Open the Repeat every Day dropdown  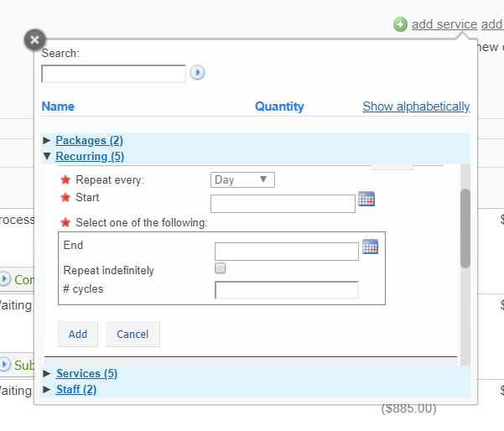pyautogui.click(x=242, y=179)
